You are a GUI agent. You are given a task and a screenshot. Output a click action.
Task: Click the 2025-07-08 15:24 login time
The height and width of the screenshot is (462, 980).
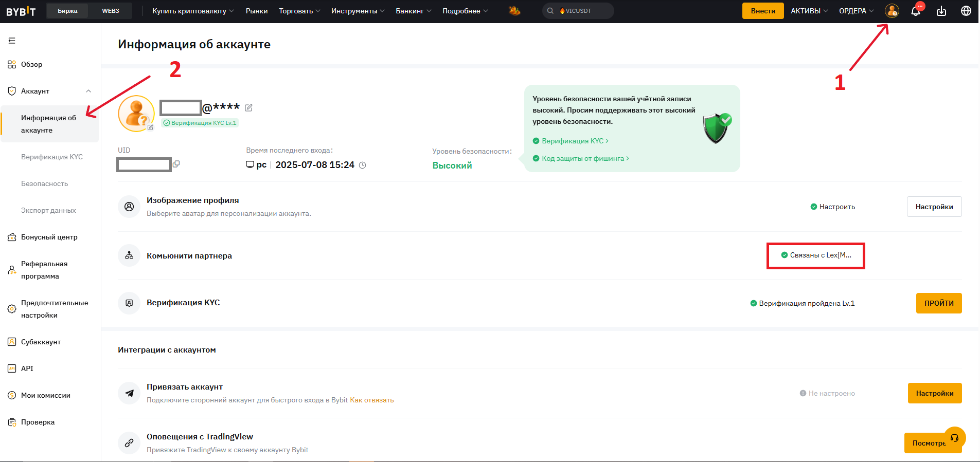(x=315, y=165)
